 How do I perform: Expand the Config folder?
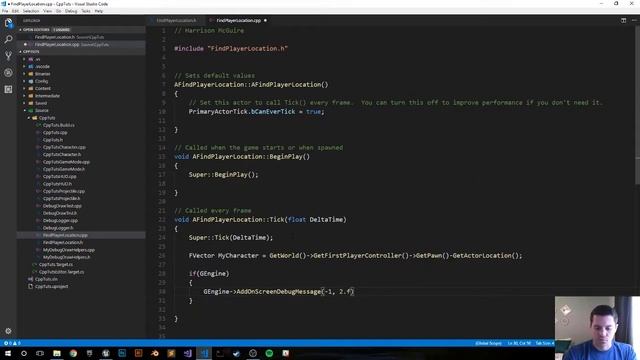[41, 81]
